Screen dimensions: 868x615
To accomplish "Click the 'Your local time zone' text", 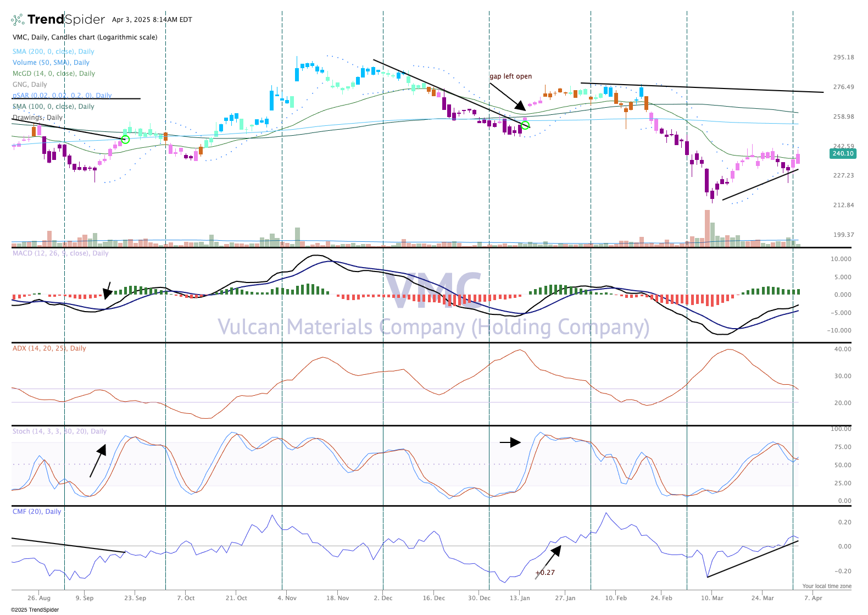I will pos(826,586).
